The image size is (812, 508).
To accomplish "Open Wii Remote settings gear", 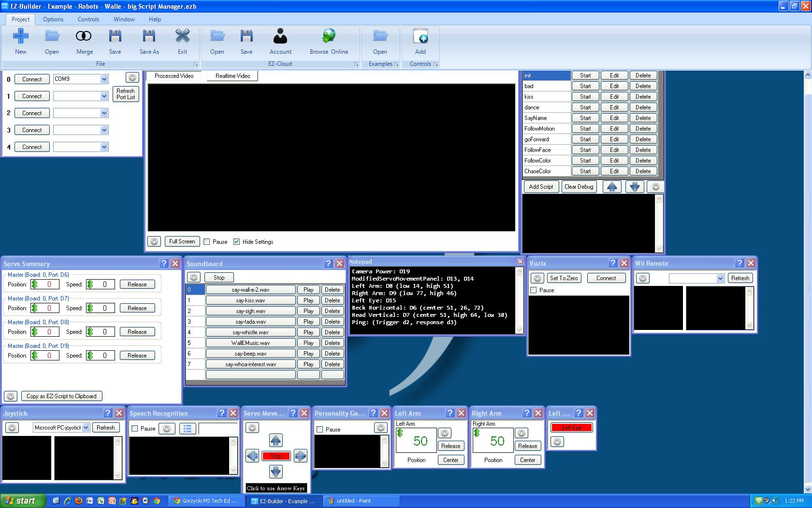I will (x=642, y=278).
